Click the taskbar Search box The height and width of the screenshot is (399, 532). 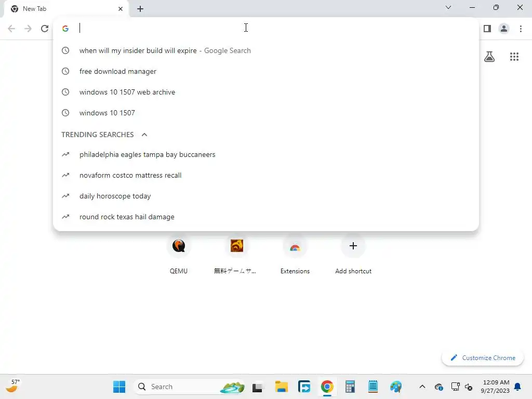(190, 387)
